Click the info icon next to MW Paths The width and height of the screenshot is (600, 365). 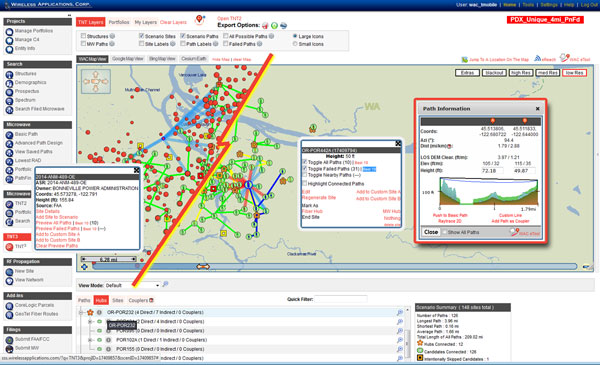(x=112, y=44)
